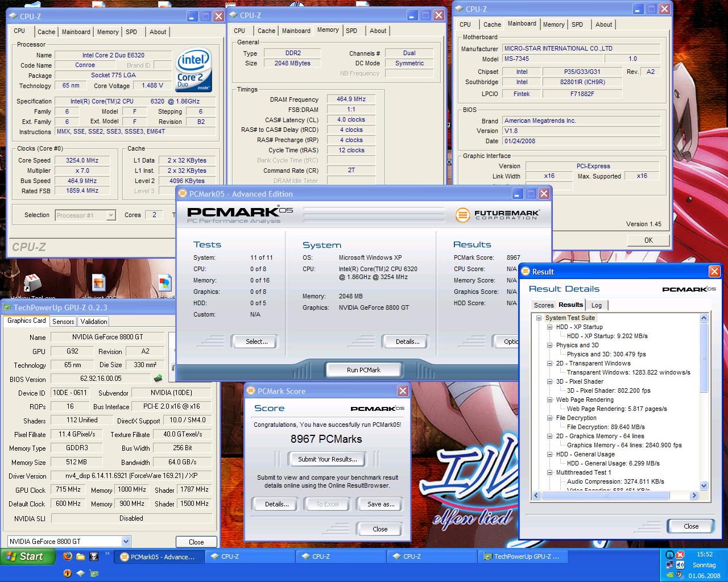Collapse the System Test Suite tree node
Viewport: 728px width, 582px height.
(539, 318)
